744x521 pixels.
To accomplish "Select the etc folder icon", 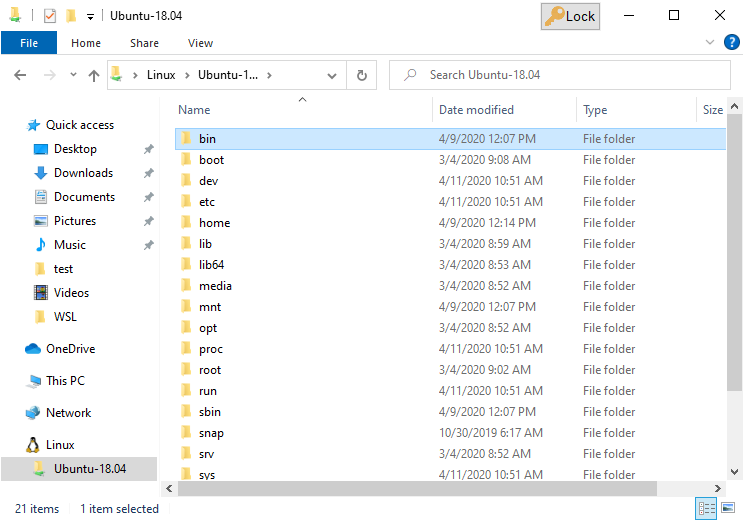I will pos(186,202).
